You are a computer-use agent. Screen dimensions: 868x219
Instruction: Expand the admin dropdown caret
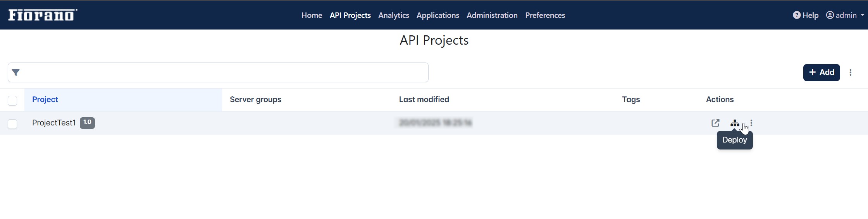pyautogui.click(x=862, y=15)
